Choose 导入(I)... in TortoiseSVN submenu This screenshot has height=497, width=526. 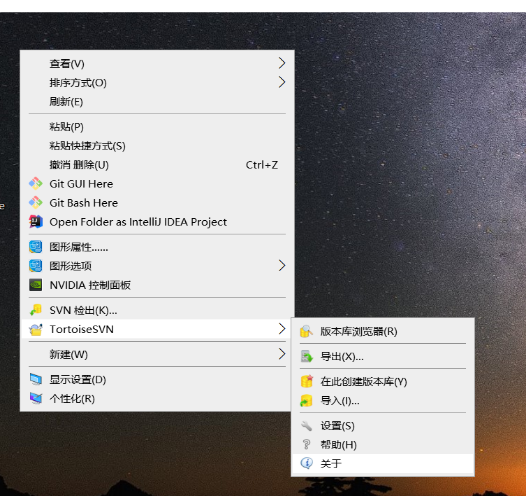(x=383, y=401)
